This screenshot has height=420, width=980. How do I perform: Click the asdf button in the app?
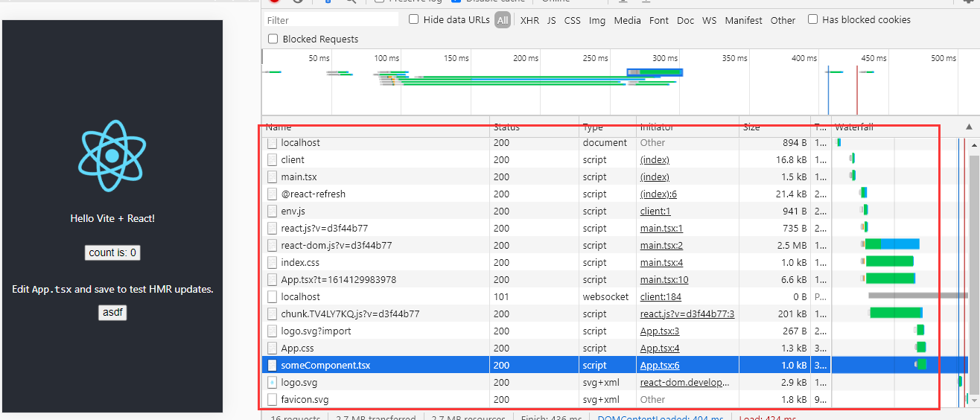tap(112, 313)
